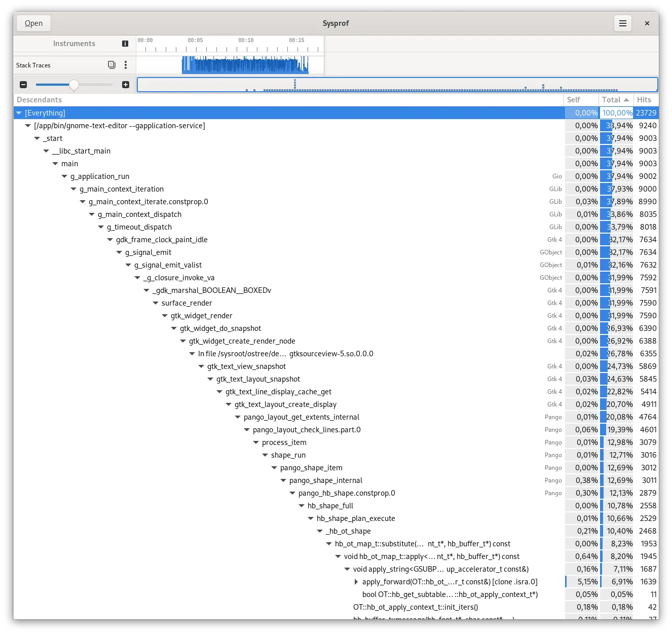Click the Stack Traces activity graph
Viewport: 672px width, 634px height.
pyautogui.click(x=245, y=65)
